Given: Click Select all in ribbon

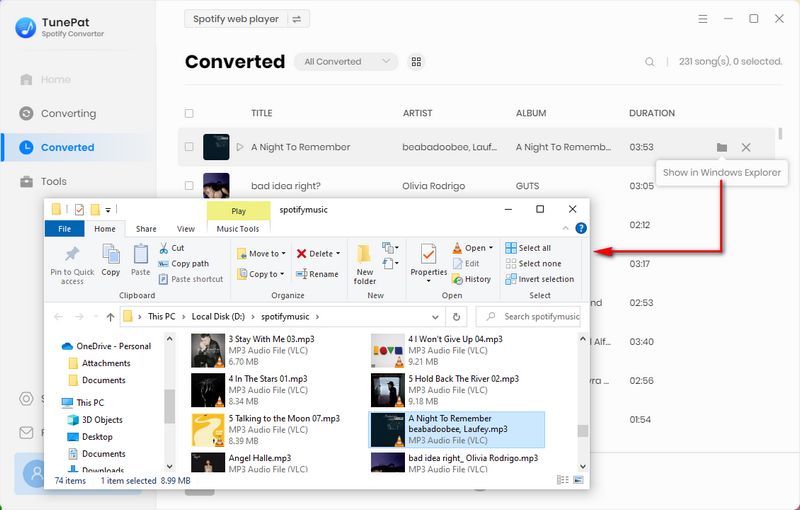Looking at the screenshot, I should [528, 248].
